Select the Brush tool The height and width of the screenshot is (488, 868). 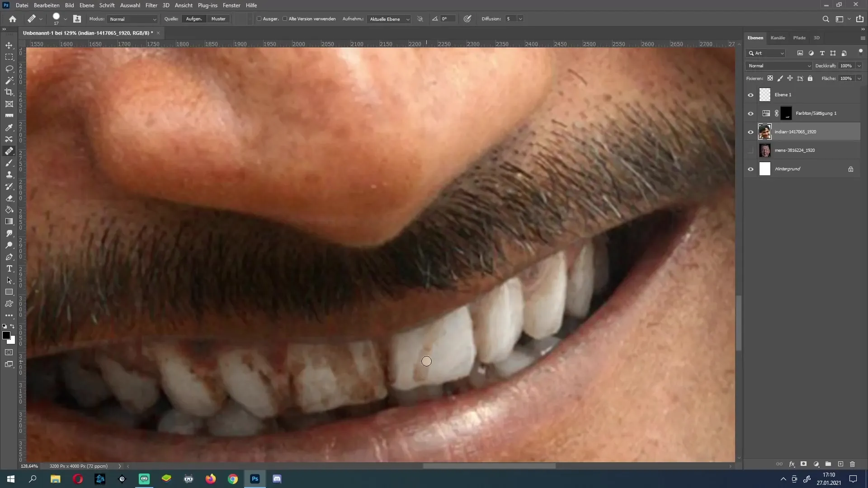(9, 163)
